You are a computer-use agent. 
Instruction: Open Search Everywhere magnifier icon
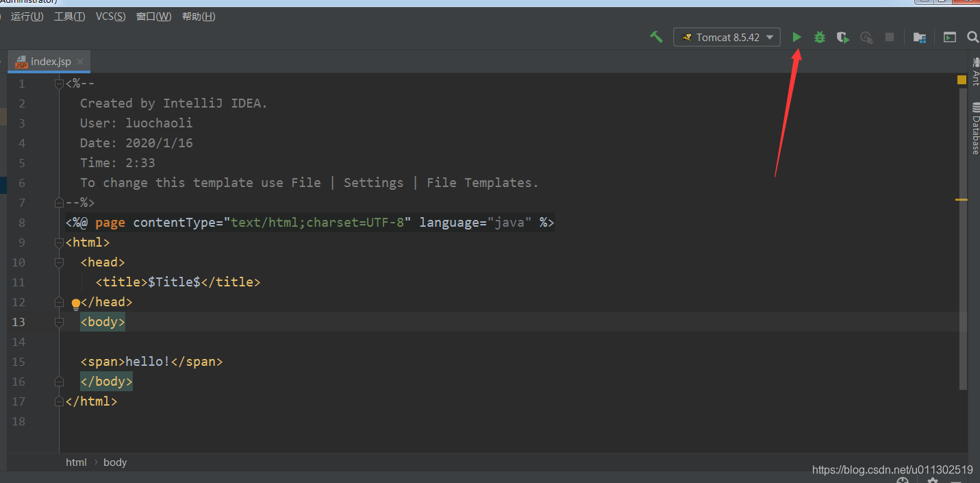pyautogui.click(x=972, y=37)
